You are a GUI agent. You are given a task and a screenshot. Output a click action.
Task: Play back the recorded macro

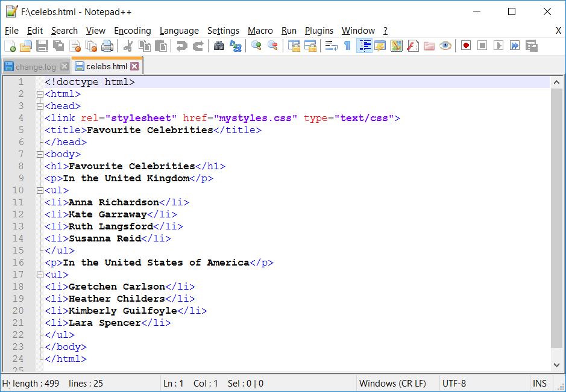(x=498, y=46)
